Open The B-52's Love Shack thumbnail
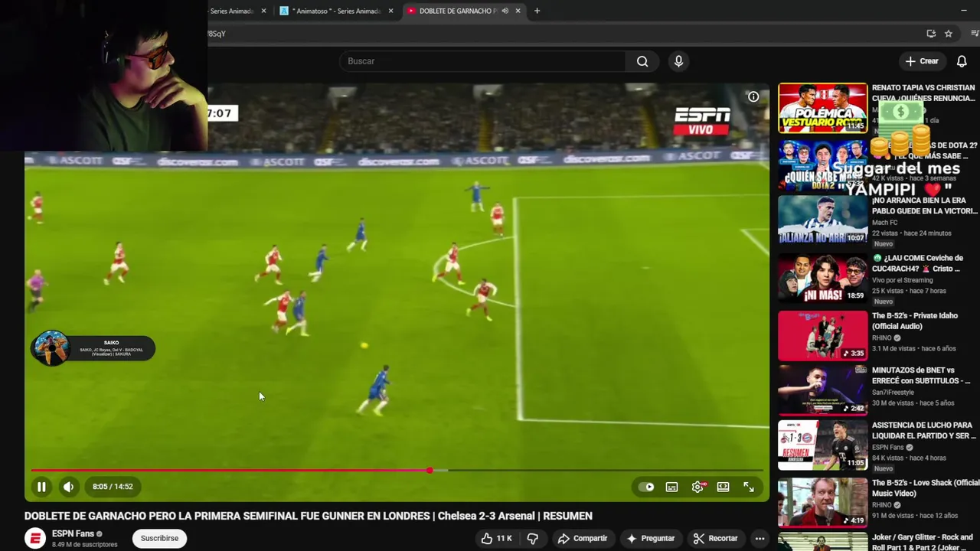The image size is (980, 551). coord(823,503)
